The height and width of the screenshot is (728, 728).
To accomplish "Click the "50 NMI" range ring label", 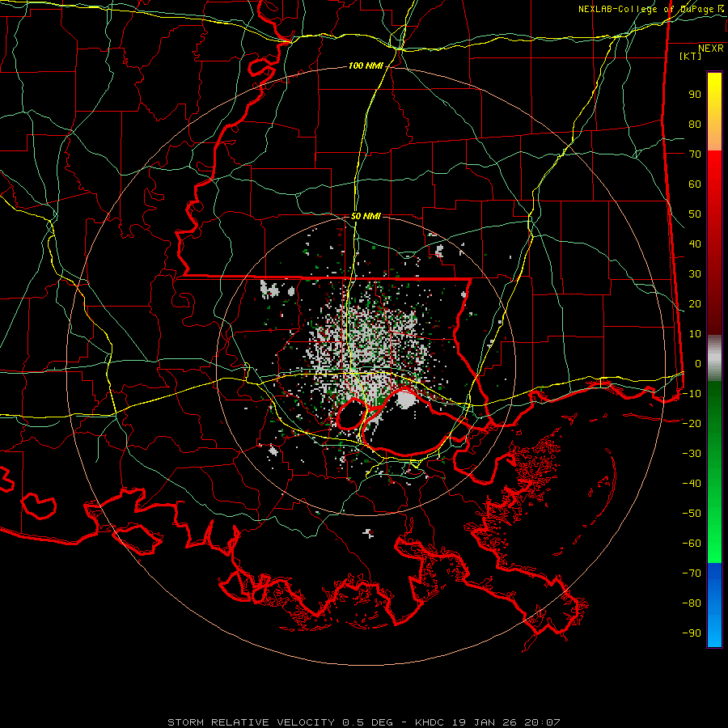I will click(x=366, y=216).
